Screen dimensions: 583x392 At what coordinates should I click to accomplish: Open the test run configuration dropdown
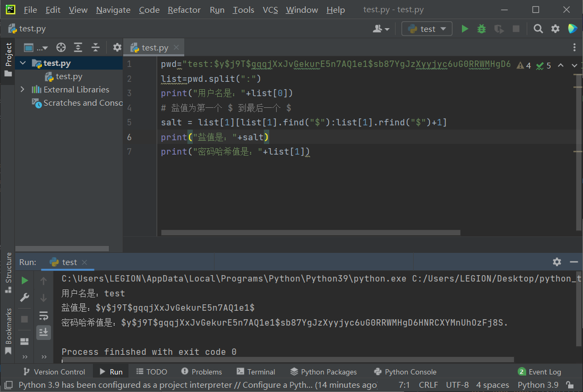click(x=427, y=29)
